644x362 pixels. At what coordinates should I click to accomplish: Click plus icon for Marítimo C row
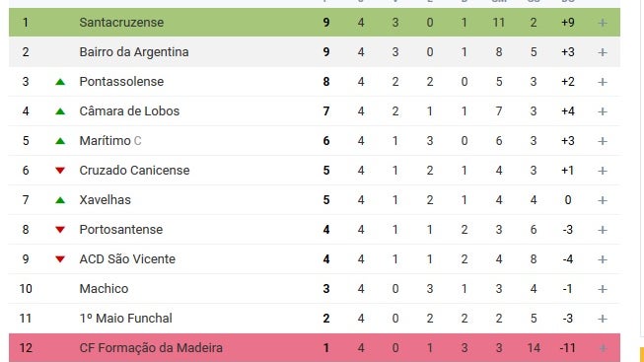(x=603, y=141)
